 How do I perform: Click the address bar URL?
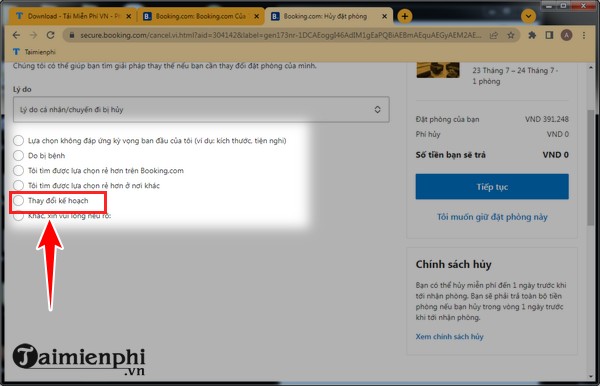(280, 35)
